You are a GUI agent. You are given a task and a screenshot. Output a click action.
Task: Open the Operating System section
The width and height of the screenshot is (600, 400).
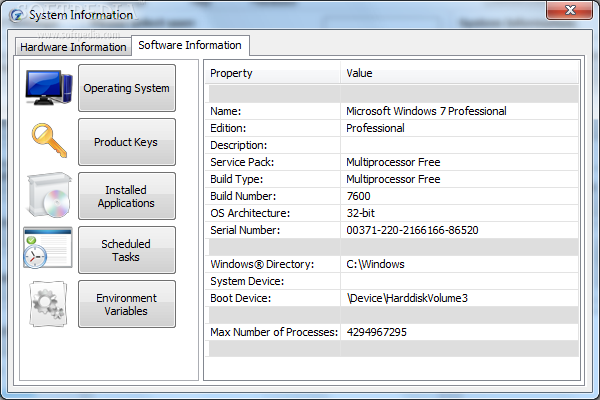click(x=127, y=88)
